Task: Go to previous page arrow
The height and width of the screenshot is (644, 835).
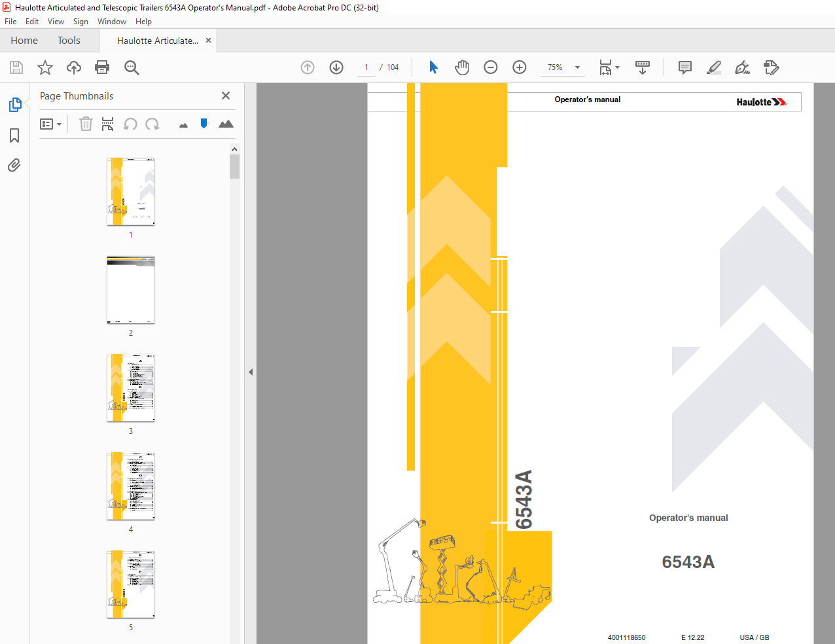Action: [308, 67]
